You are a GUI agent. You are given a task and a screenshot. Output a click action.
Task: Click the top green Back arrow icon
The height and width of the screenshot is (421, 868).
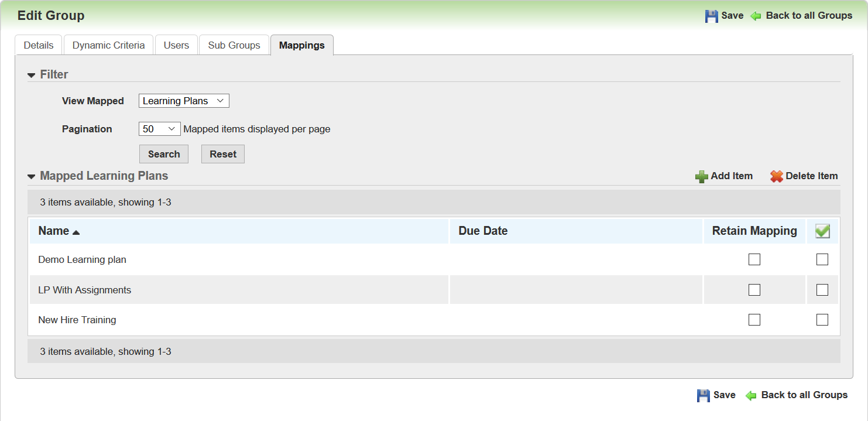[x=756, y=16]
